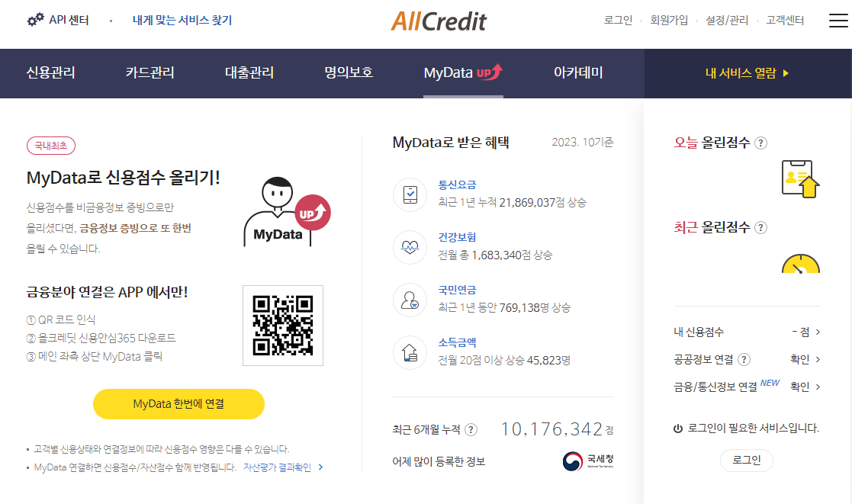Click help icon next to 공공정보 연결

744,360
